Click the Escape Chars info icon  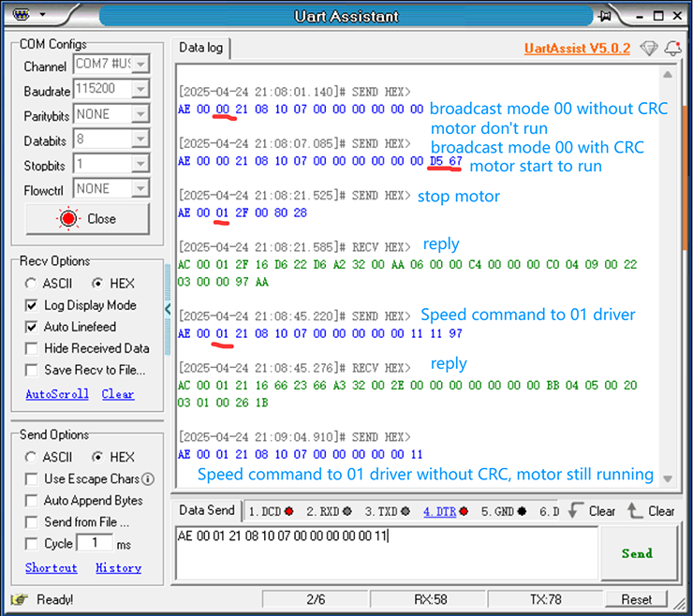click(x=149, y=479)
